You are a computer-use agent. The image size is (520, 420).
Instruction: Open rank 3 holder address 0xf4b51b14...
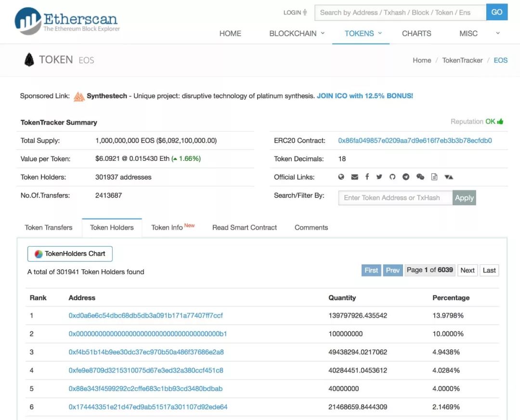[x=146, y=352]
